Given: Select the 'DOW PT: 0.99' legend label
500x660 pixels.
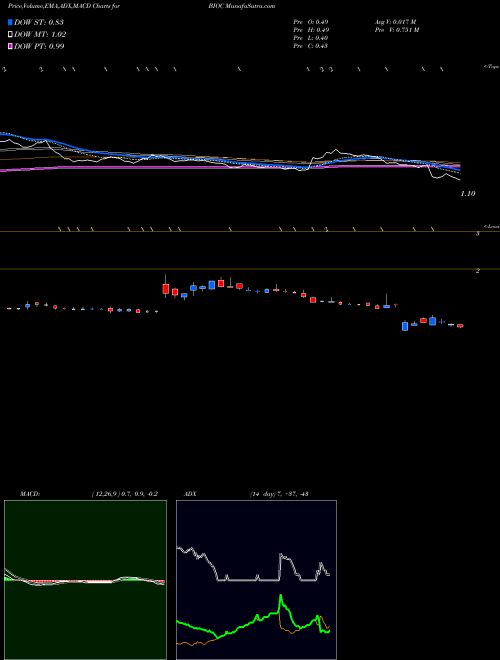Looking at the screenshot, I should (39, 46).
